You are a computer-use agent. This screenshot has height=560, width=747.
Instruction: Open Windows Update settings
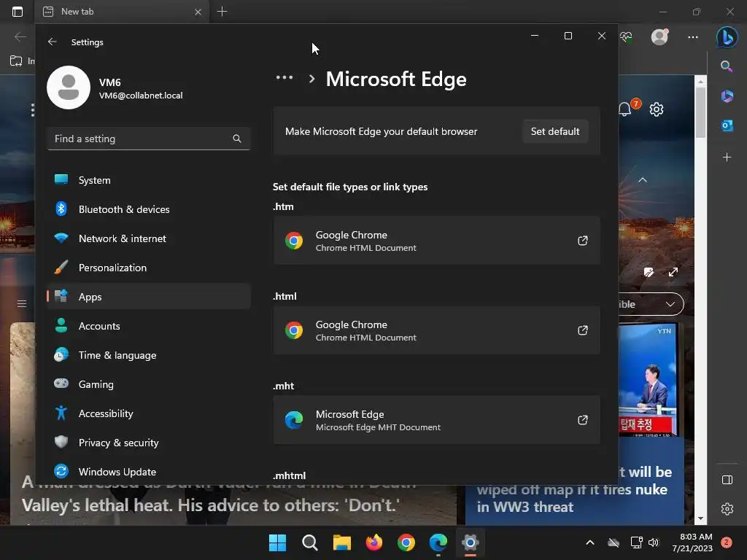coord(149,472)
